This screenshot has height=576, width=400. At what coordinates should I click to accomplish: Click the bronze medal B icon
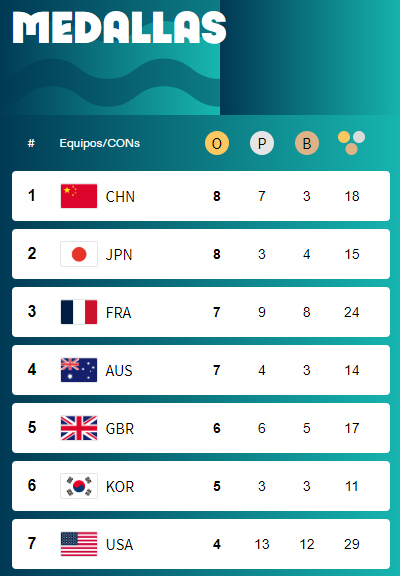307,143
